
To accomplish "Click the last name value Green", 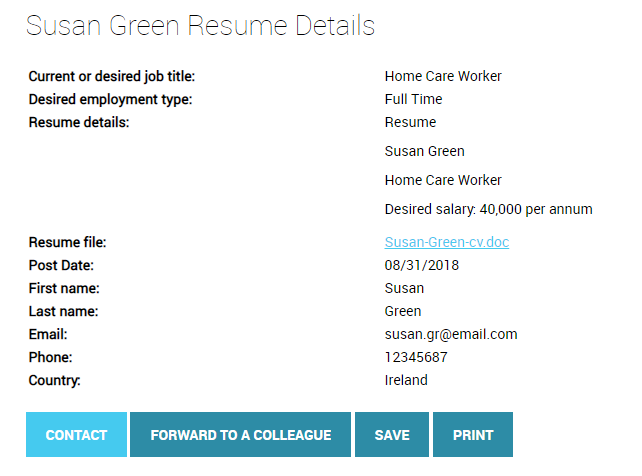I will 403,311.
